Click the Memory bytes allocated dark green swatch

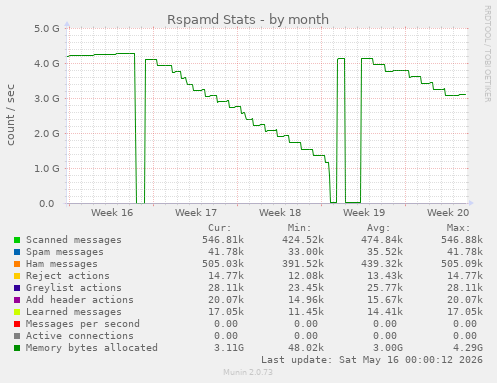(x=17, y=348)
